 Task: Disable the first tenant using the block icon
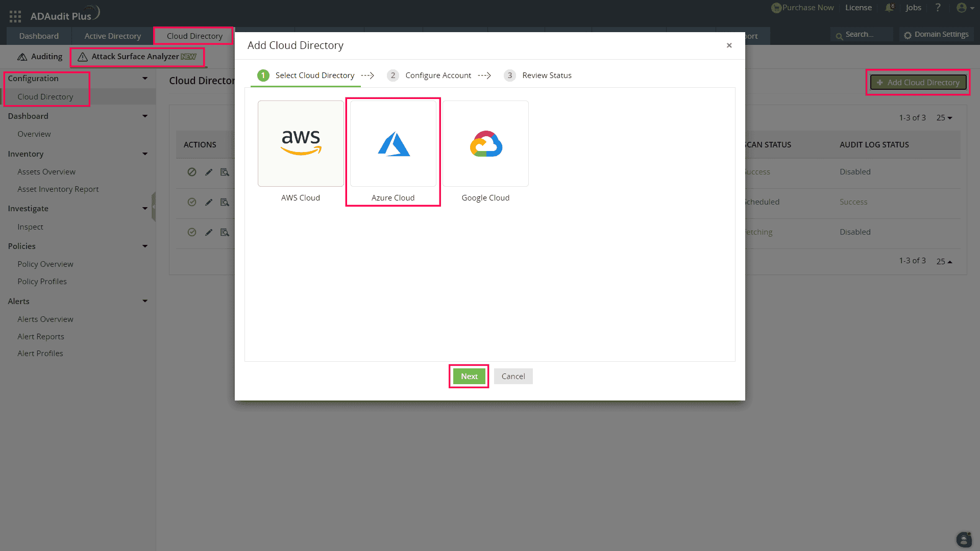tap(192, 172)
